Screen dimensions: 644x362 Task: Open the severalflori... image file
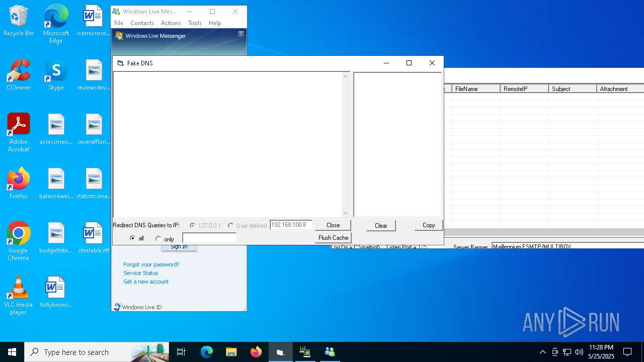(x=94, y=129)
